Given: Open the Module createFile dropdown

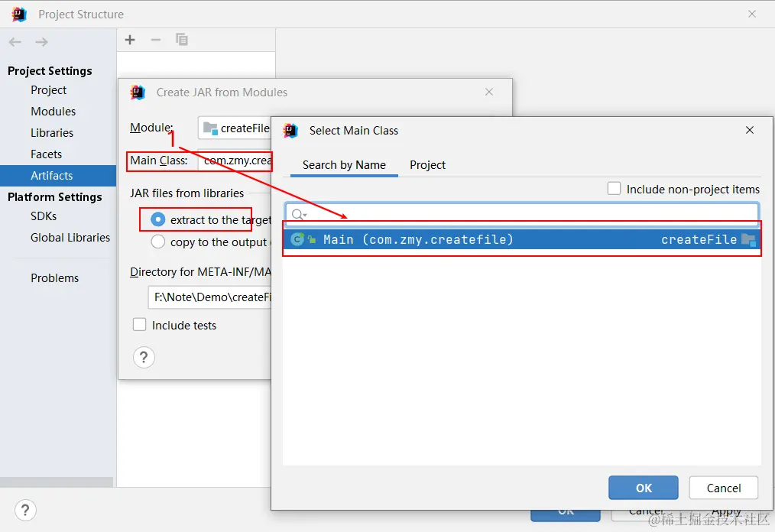Looking at the screenshot, I should (x=235, y=128).
